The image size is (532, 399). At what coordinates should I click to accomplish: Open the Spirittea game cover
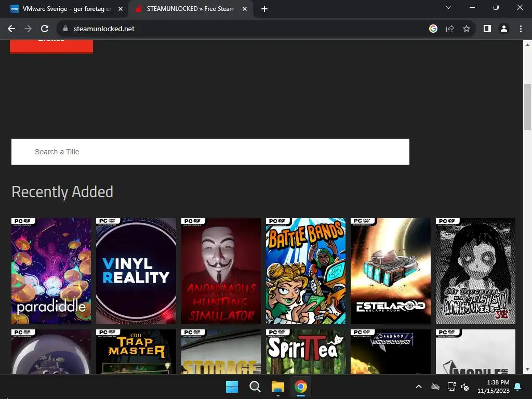pyautogui.click(x=305, y=352)
